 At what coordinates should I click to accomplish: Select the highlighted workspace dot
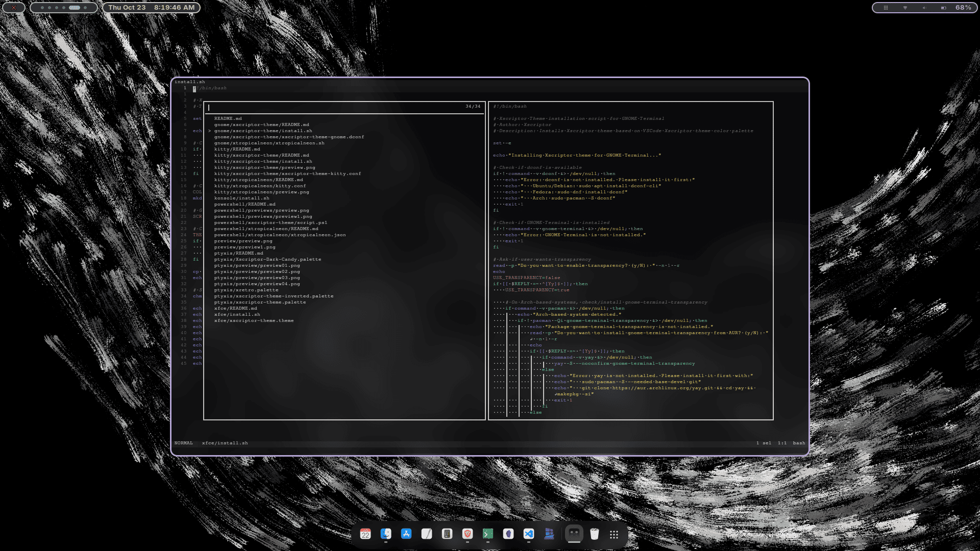click(74, 8)
